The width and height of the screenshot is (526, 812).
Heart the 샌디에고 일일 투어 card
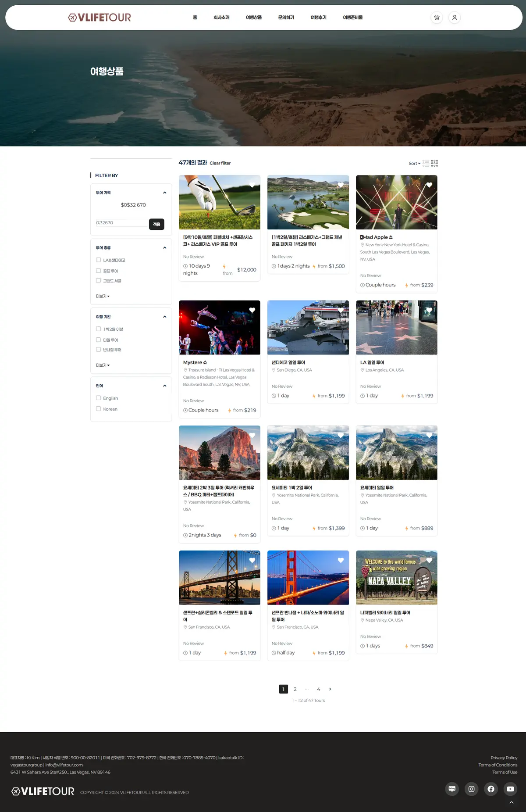[341, 310]
